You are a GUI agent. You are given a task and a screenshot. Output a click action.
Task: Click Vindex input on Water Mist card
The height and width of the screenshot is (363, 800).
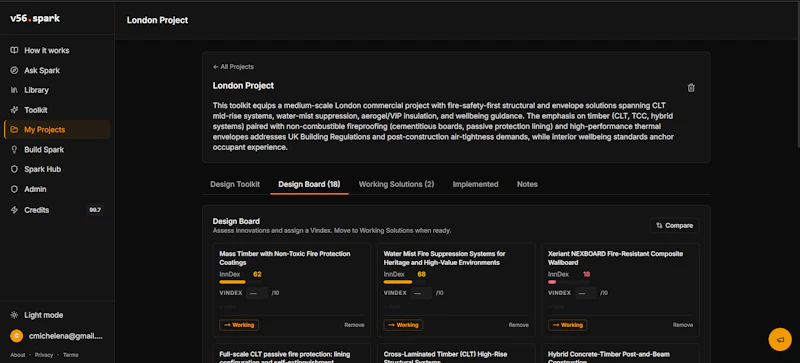(x=421, y=293)
